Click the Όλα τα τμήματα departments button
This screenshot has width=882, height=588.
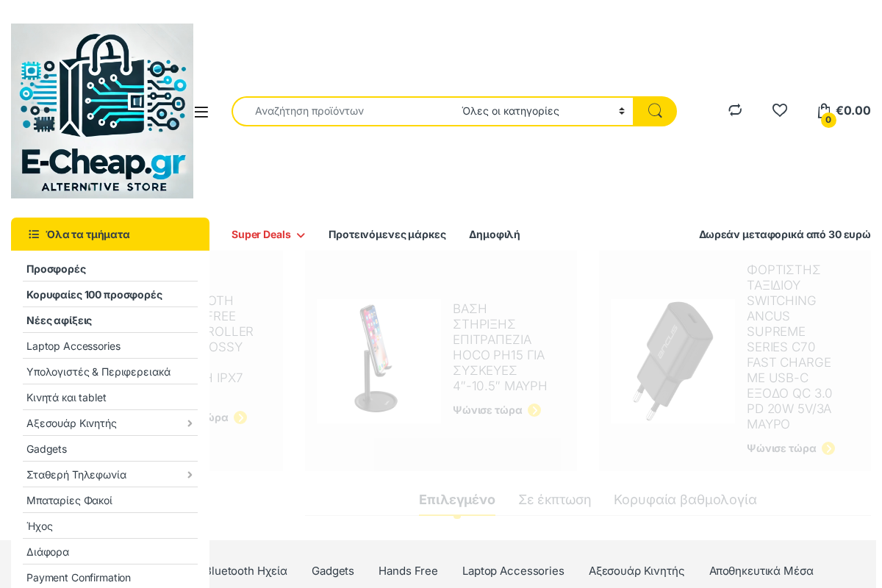pyautogui.click(x=110, y=234)
